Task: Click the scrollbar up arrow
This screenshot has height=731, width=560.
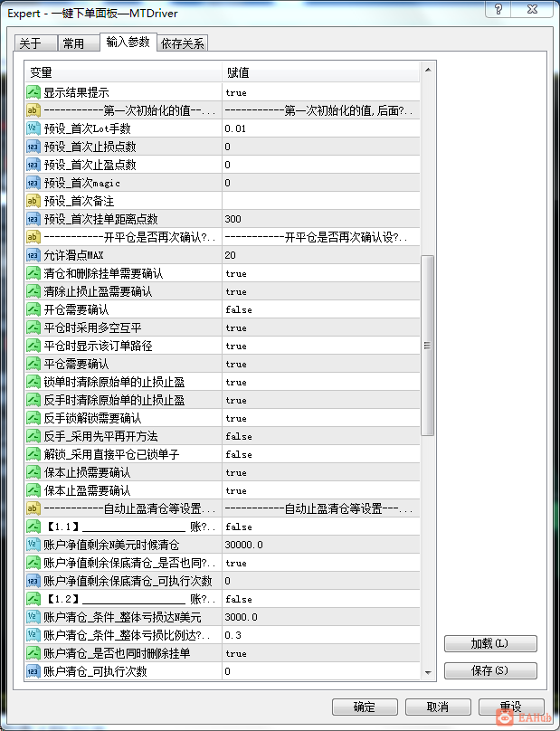Action: click(x=428, y=70)
